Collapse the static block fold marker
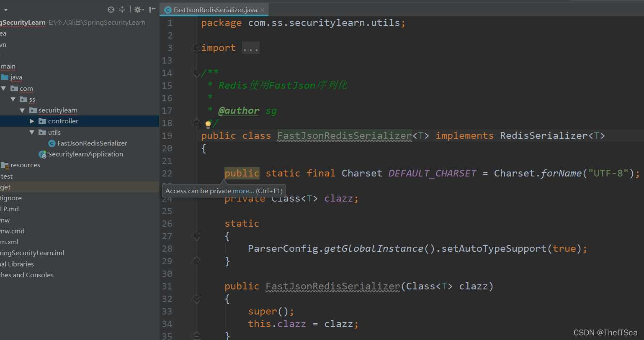The width and height of the screenshot is (644, 340). [x=197, y=236]
